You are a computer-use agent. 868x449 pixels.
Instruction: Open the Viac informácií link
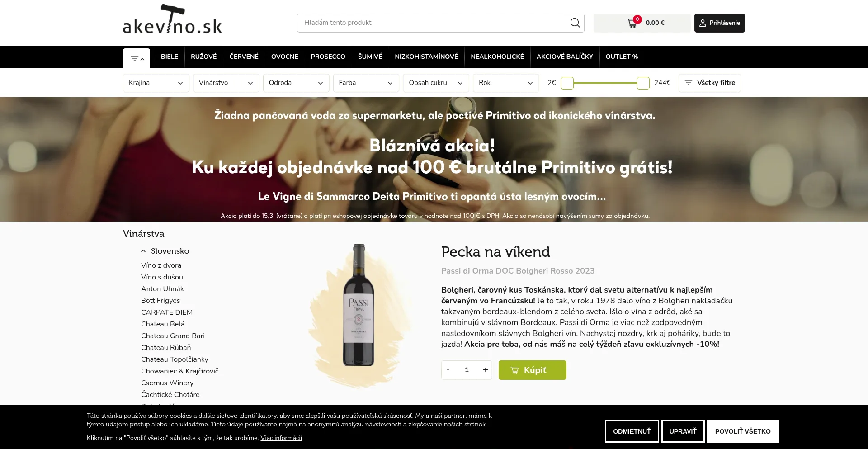pyautogui.click(x=281, y=438)
